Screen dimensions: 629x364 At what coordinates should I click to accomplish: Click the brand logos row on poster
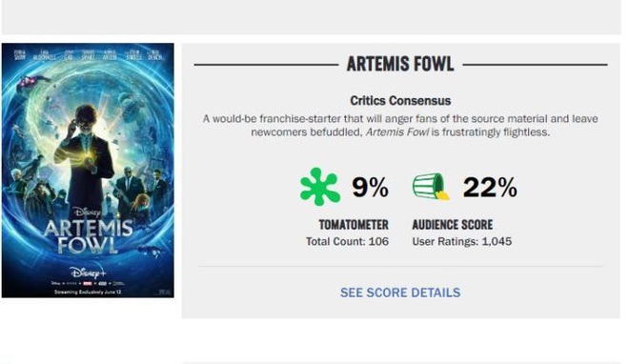(x=88, y=283)
